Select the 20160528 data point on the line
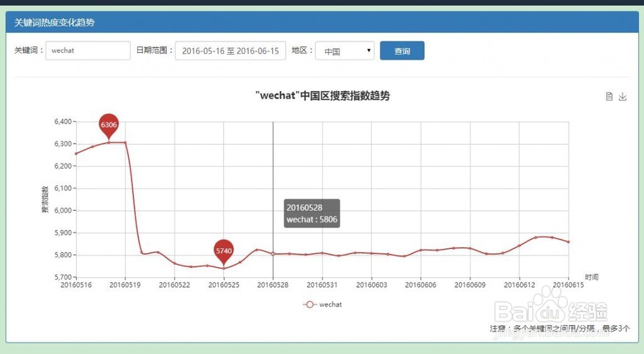The width and height of the screenshot is (644, 354). (x=273, y=254)
